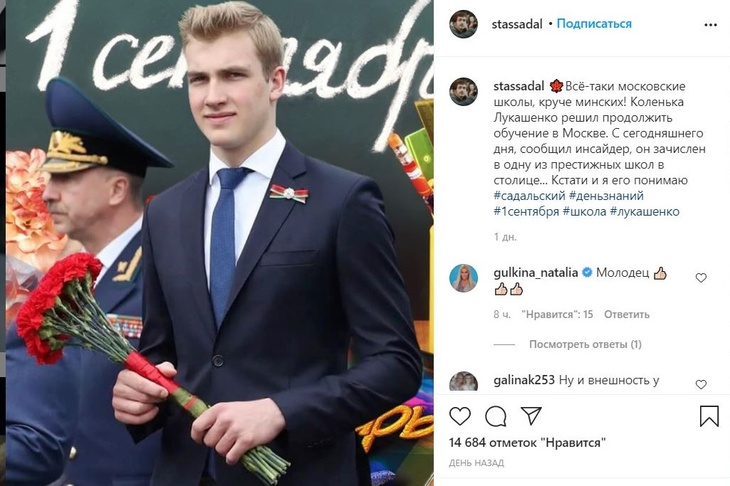Open stassadal avatar beside caption

point(463,91)
